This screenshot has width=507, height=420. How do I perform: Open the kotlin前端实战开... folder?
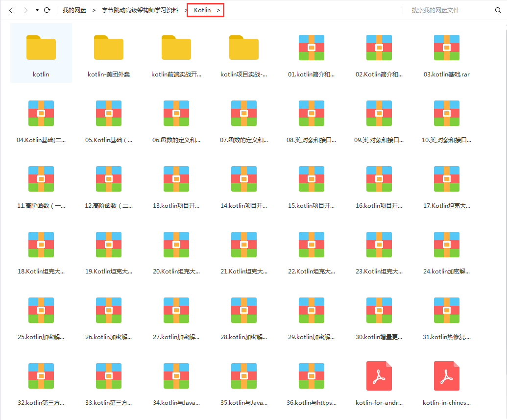click(176, 53)
